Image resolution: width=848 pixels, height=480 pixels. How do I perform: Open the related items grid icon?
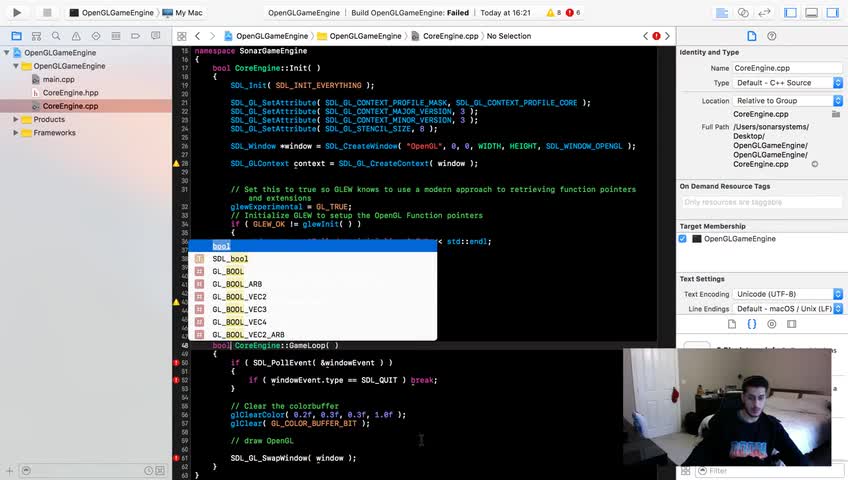(x=182, y=36)
